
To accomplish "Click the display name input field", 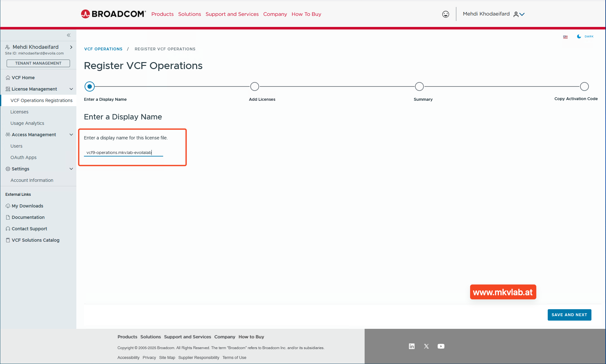I will point(123,152).
